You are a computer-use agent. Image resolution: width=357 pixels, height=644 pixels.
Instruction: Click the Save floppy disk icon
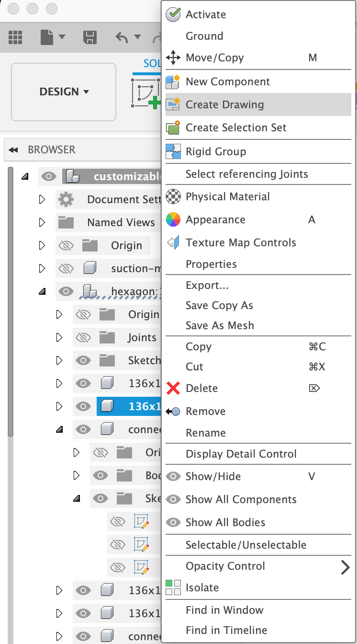pos(90,37)
